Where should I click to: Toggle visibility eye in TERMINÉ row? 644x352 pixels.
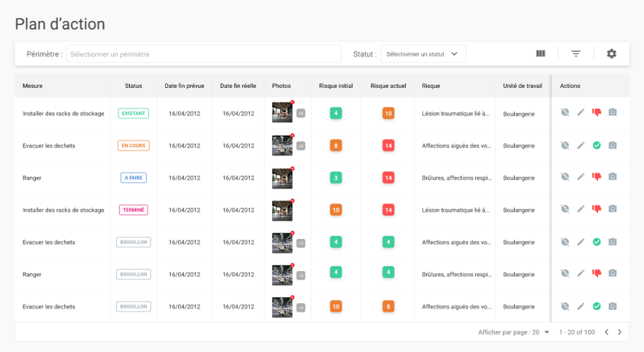tap(565, 208)
